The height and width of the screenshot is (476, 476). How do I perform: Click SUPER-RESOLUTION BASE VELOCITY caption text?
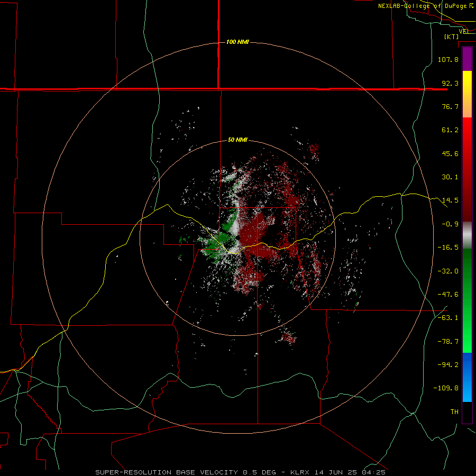(167, 472)
